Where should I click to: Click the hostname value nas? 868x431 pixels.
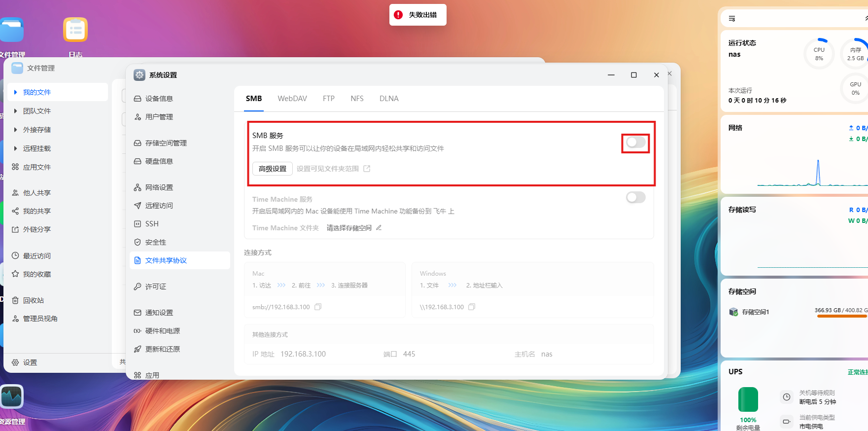pos(547,354)
